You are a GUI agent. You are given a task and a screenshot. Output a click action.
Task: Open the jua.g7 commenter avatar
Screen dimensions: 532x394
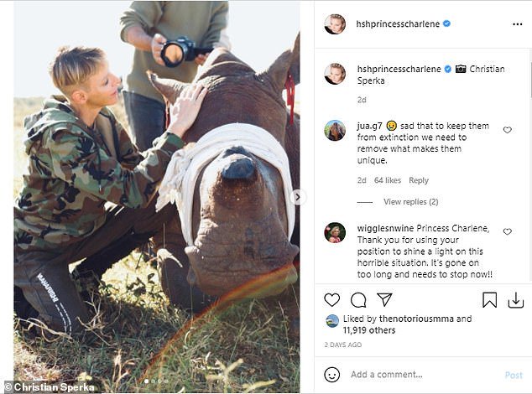335,130
